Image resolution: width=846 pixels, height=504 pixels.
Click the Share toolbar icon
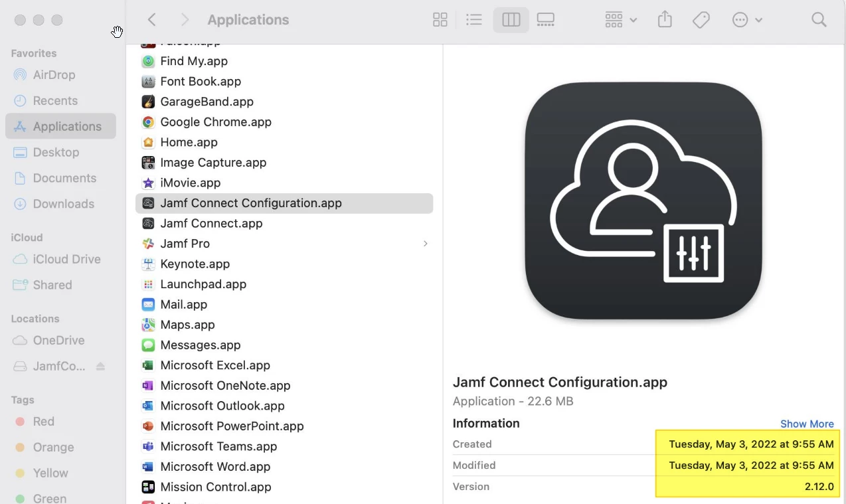pyautogui.click(x=665, y=20)
